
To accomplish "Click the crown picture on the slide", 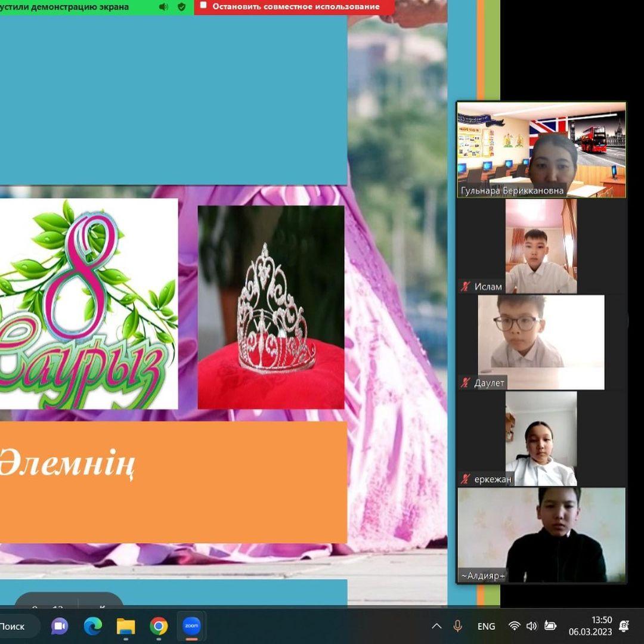I will [x=271, y=307].
